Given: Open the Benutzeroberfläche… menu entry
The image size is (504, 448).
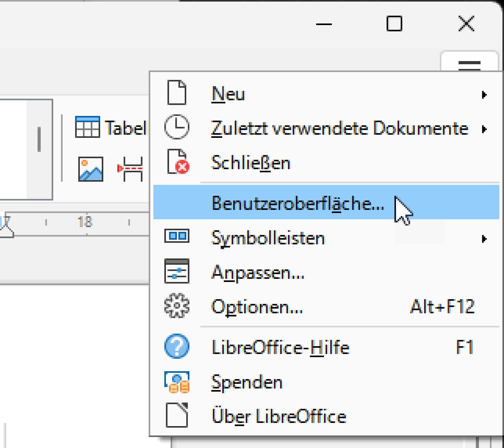Looking at the screenshot, I should point(297,203).
